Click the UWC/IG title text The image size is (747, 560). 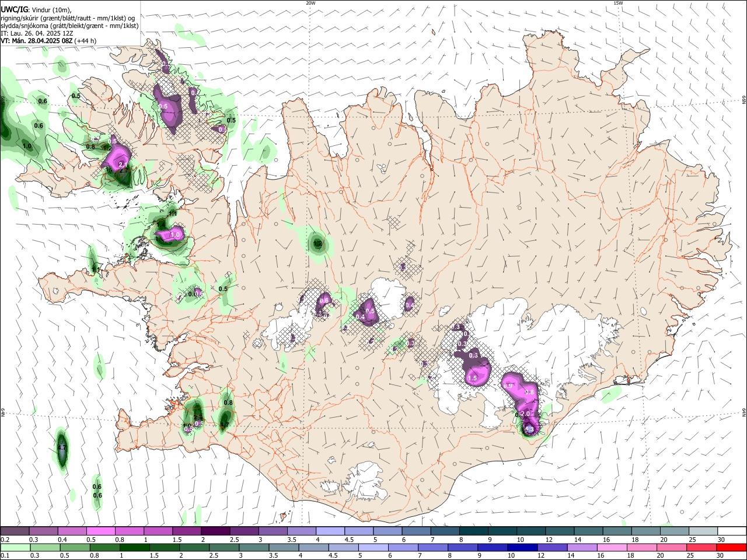point(13,9)
